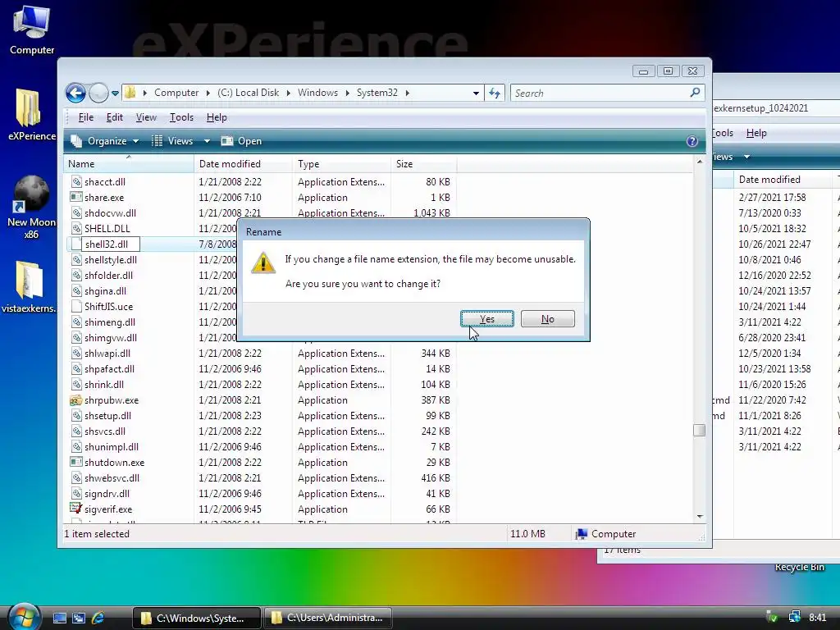Confirm the rename by clicking Yes
This screenshot has width=840, height=630.
pos(487,319)
